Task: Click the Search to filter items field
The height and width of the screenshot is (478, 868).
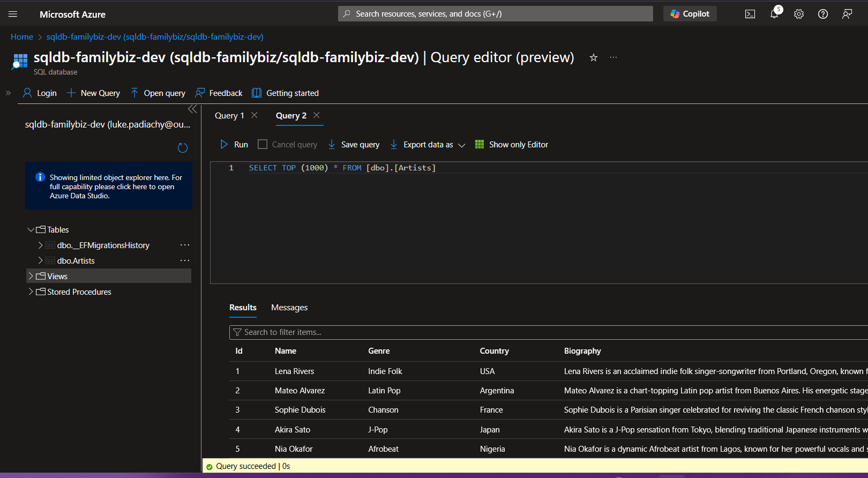Action: click(x=549, y=332)
